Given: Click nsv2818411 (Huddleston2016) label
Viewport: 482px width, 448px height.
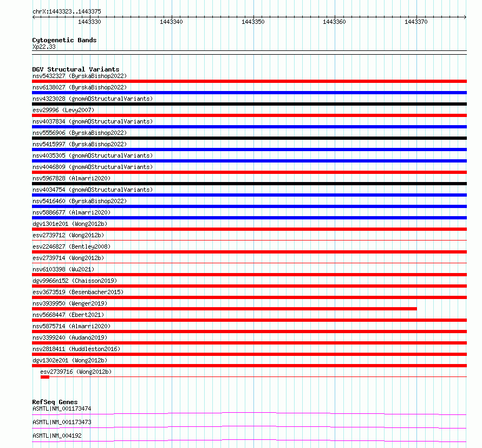Looking at the screenshot, I should (76, 349).
